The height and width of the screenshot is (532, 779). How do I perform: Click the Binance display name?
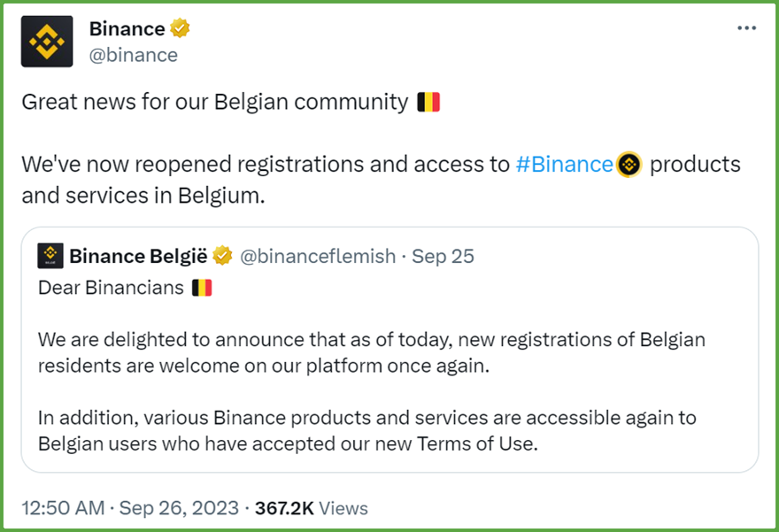(x=127, y=29)
